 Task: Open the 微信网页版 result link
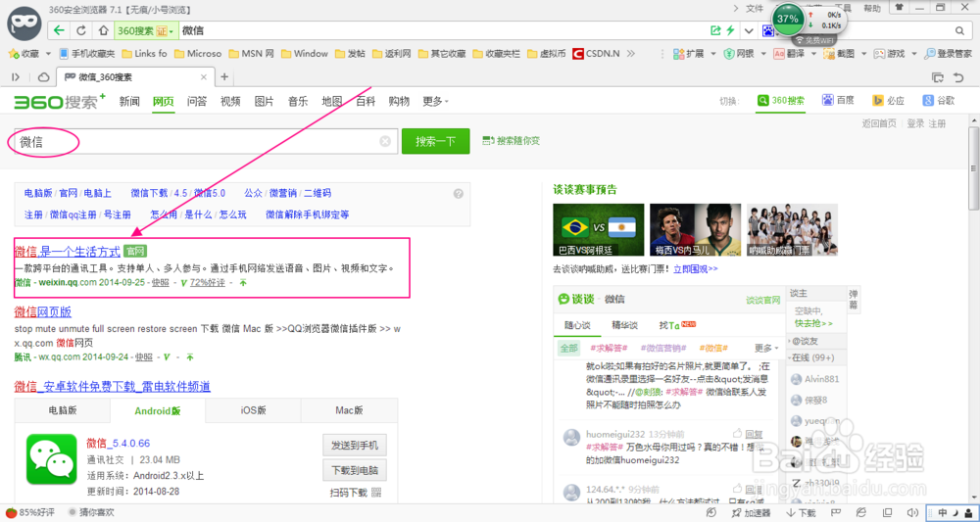42,311
